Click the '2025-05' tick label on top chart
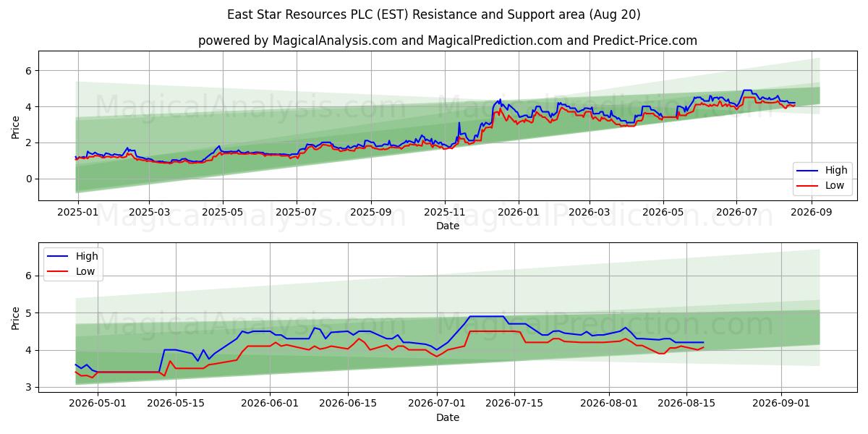 [223, 213]
